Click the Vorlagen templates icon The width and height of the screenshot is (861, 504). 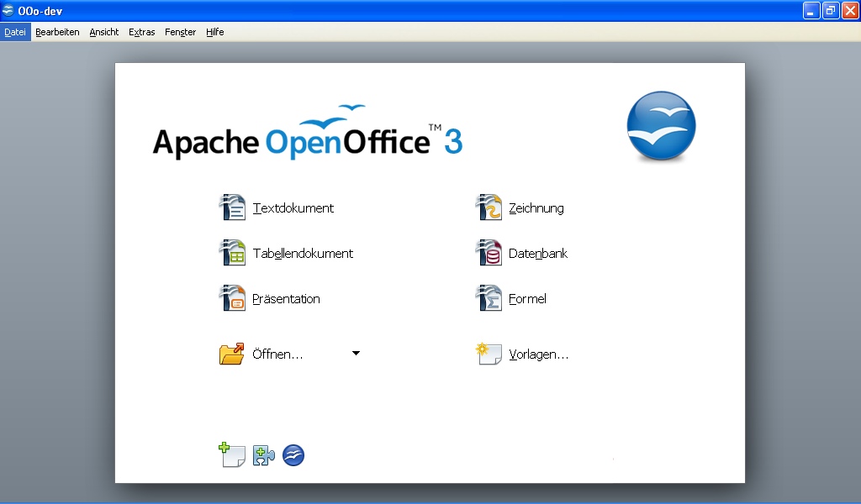(x=489, y=354)
